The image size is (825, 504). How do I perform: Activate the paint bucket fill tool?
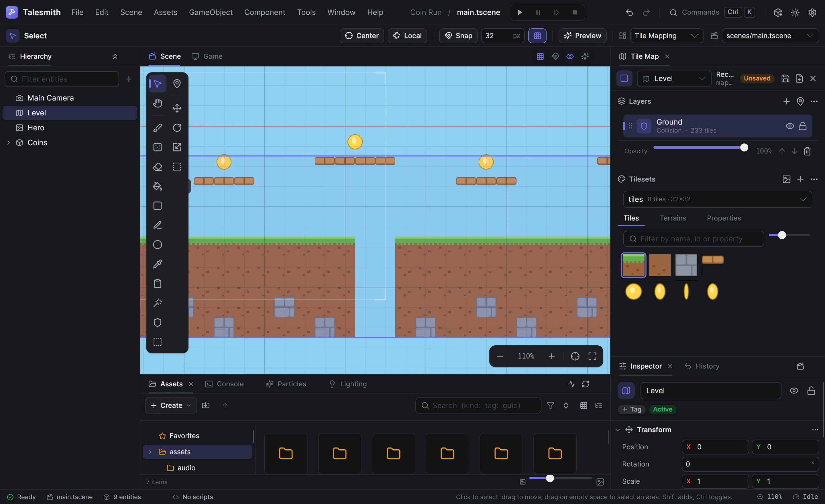pyautogui.click(x=157, y=186)
